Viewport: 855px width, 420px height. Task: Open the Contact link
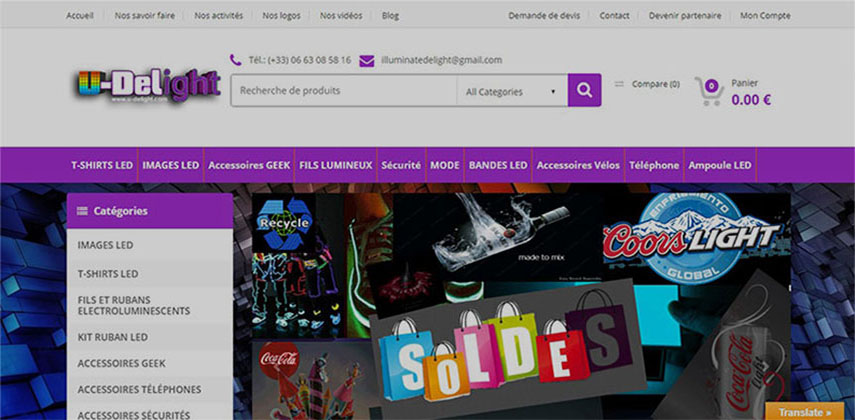click(615, 16)
